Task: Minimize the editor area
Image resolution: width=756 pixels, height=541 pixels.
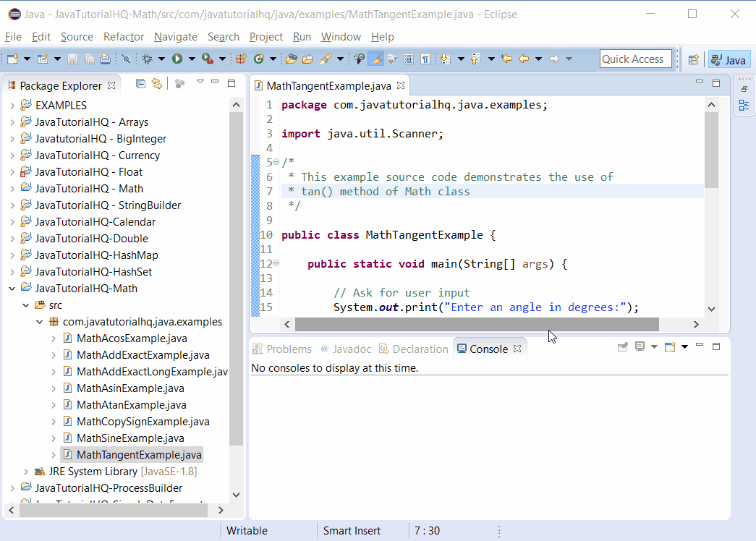Action: (x=700, y=82)
